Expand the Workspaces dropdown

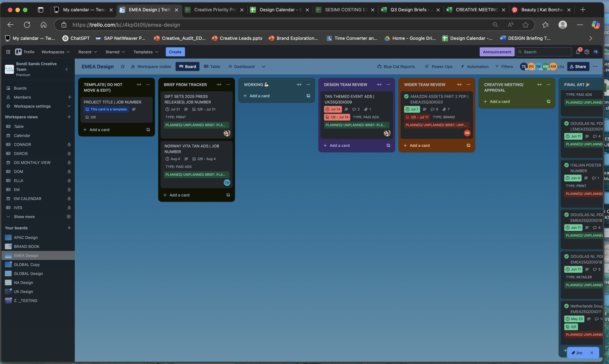(x=56, y=52)
